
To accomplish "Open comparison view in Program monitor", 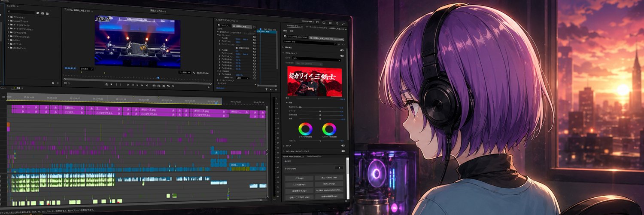I will 168,86.
